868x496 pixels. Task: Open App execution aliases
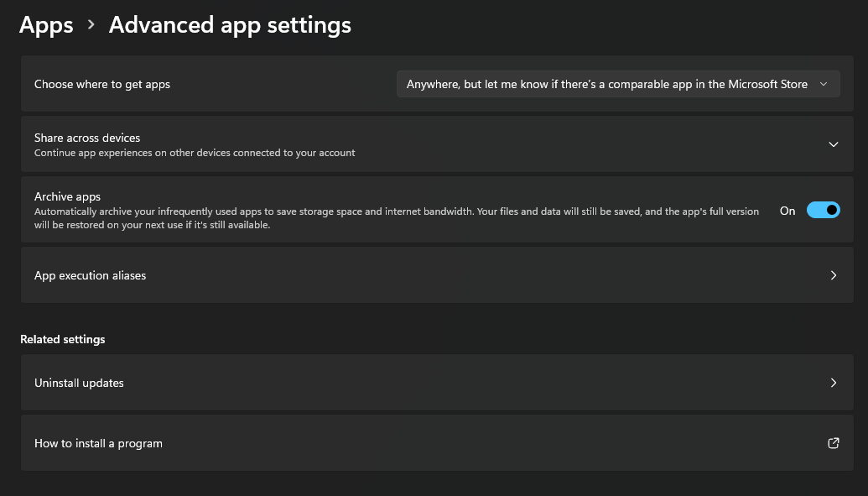coord(419,275)
